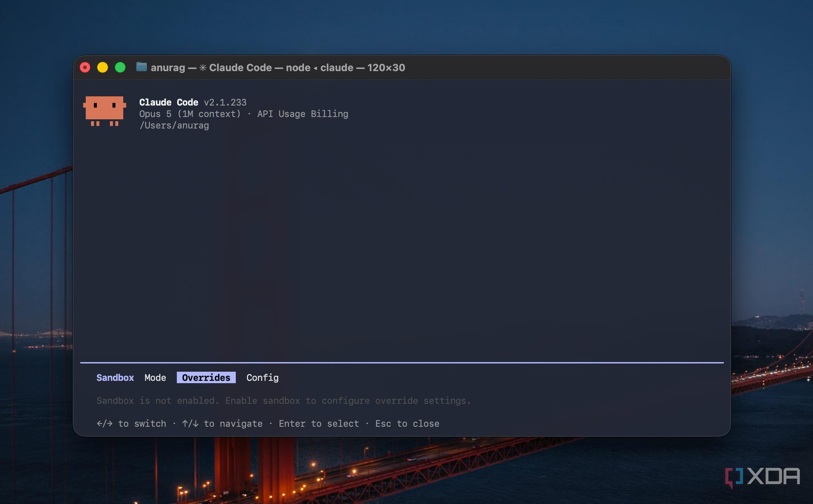Maximize the terminal using green button
This screenshot has height=504, width=813.
click(x=120, y=68)
